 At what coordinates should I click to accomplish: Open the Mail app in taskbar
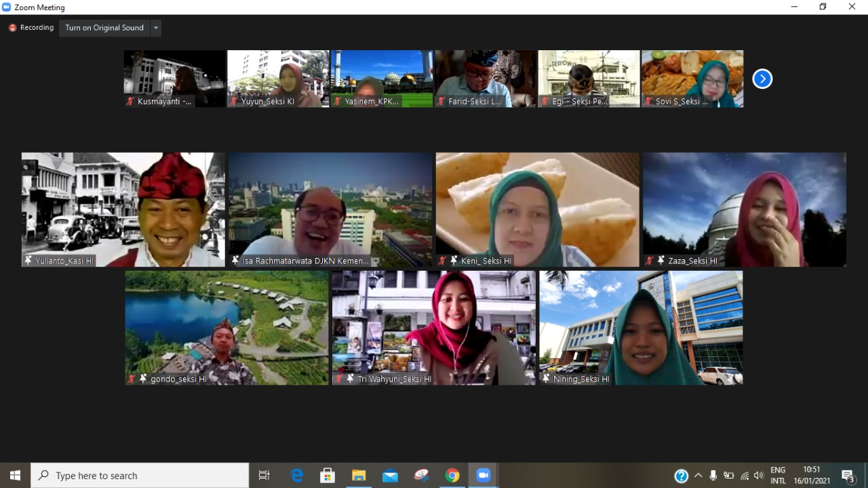[x=390, y=476]
